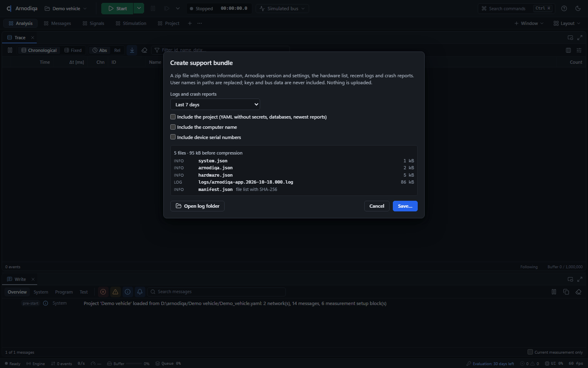
Task: Toggle dark mode with the moon icon
Action: 578,9
